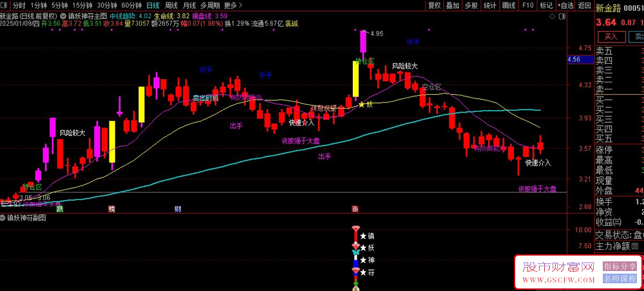Click the 新金路(日线.前复权) chart title
The height and width of the screenshot is (291, 644).
pyautogui.click(x=29, y=16)
